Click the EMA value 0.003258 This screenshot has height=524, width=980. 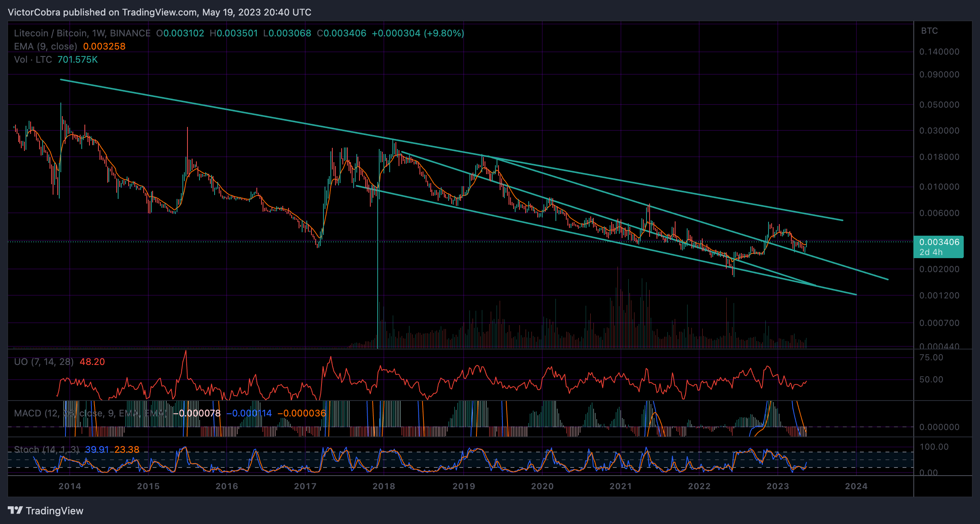[104, 46]
